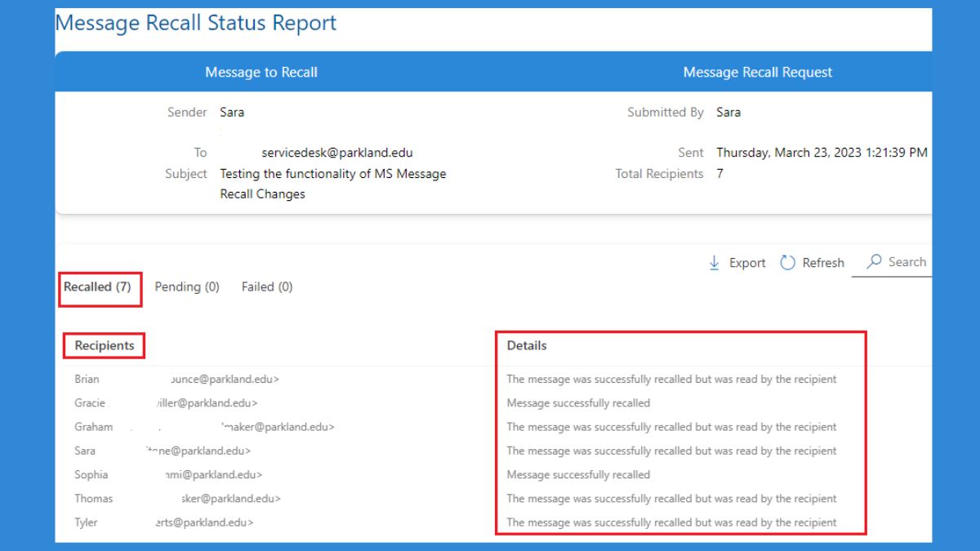980x551 pixels.
Task: Click the Message Recall Request header section
Action: [x=758, y=72]
